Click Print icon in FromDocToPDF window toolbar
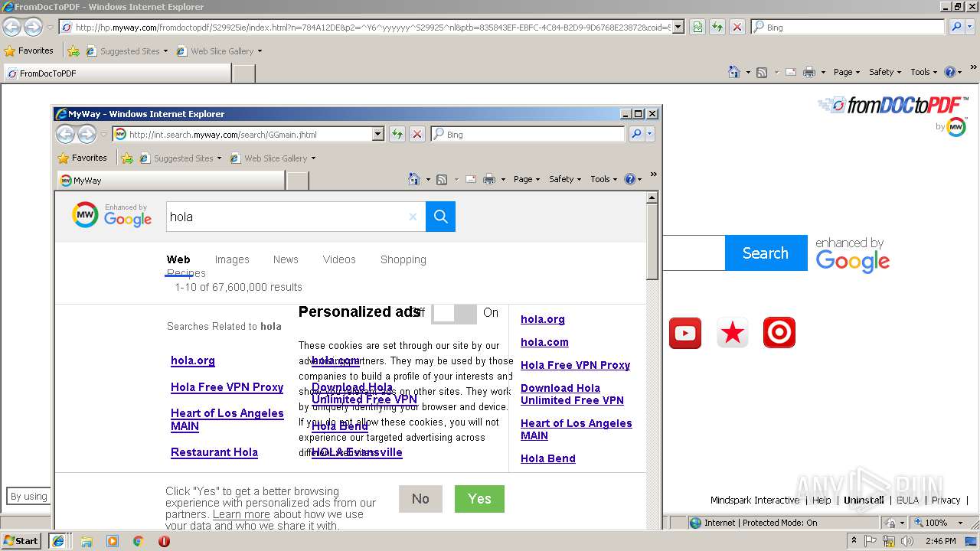The height and width of the screenshot is (551, 980). point(809,72)
